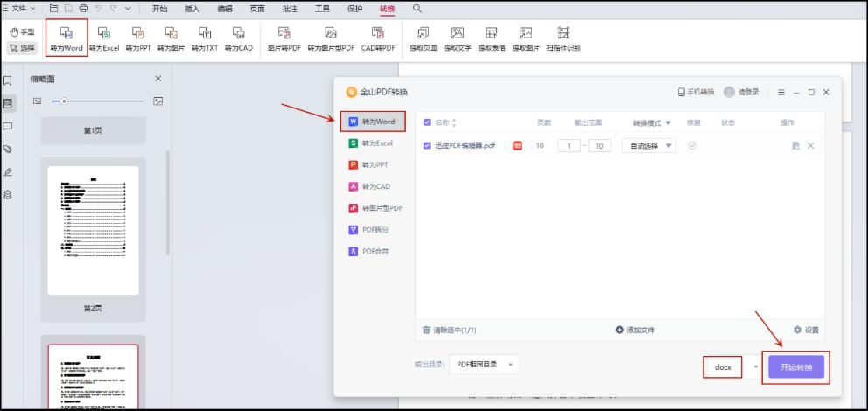Open the 自动选择 conversion mode dropdown
This screenshot has height=411, width=868.
pyautogui.click(x=648, y=145)
